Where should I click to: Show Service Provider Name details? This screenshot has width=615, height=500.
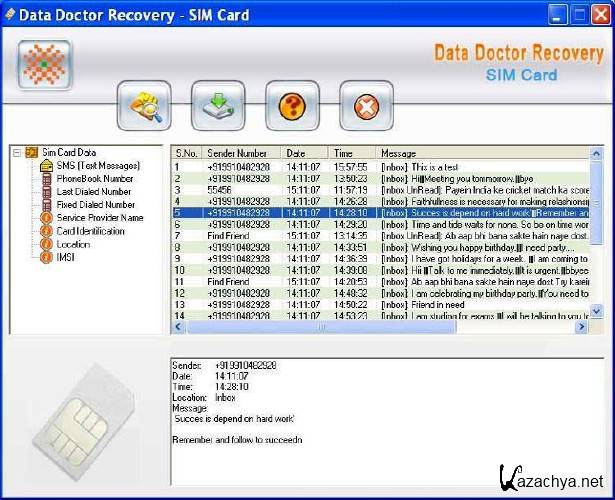pyautogui.click(x=99, y=217)
